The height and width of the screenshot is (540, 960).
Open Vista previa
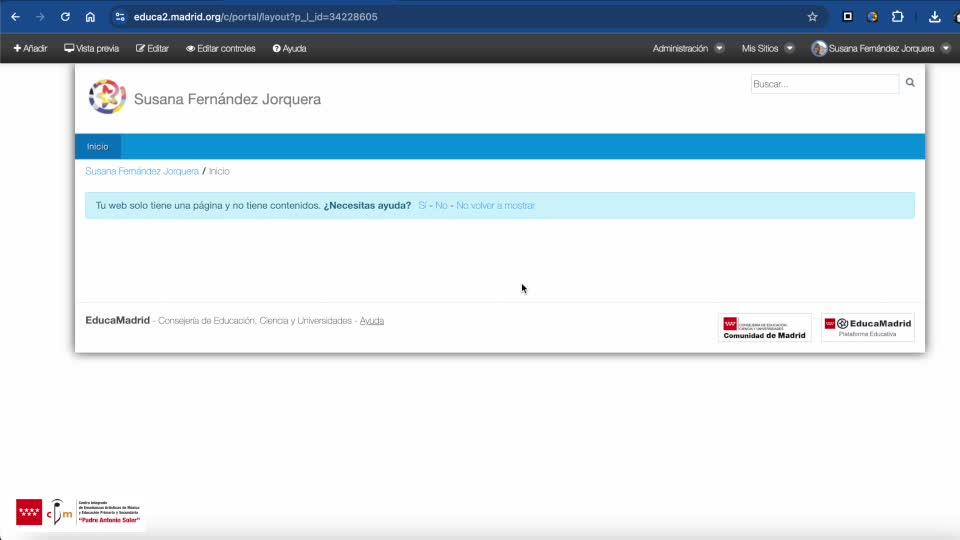pyautogui.click(x=92, y=48)
